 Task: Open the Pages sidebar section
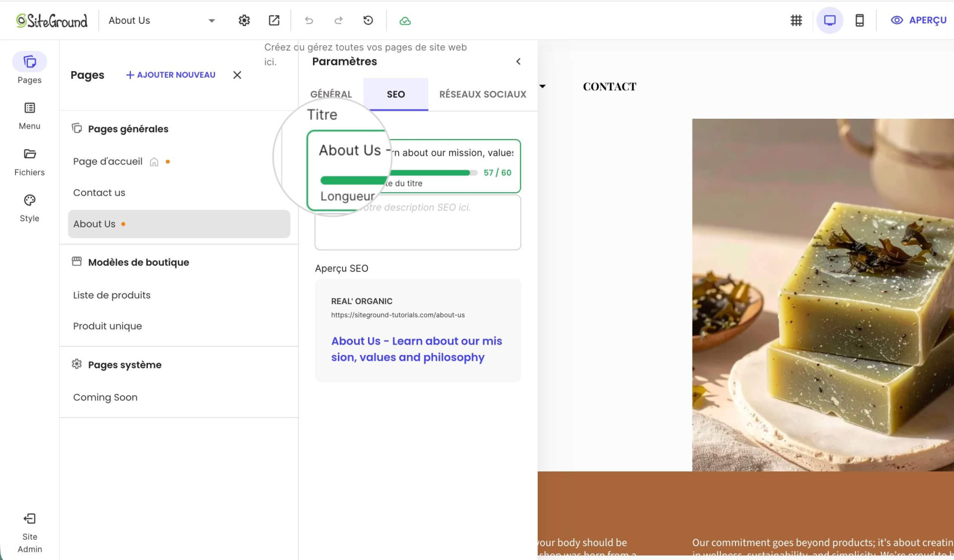click(30, 68)
